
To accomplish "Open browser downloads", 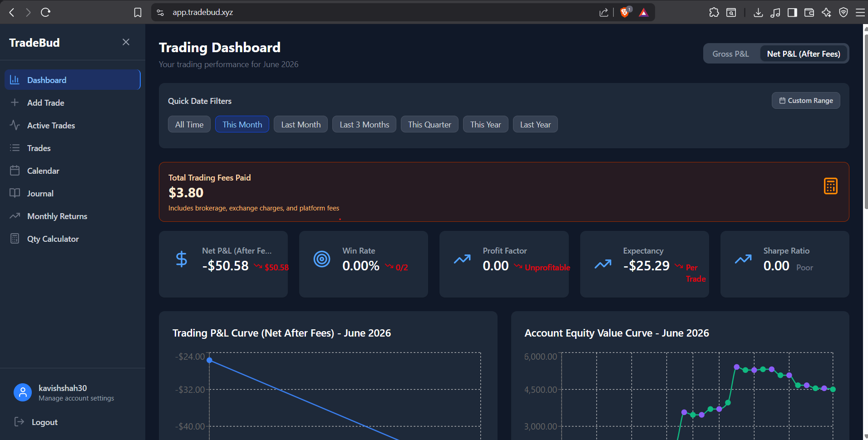I will 758,12.
